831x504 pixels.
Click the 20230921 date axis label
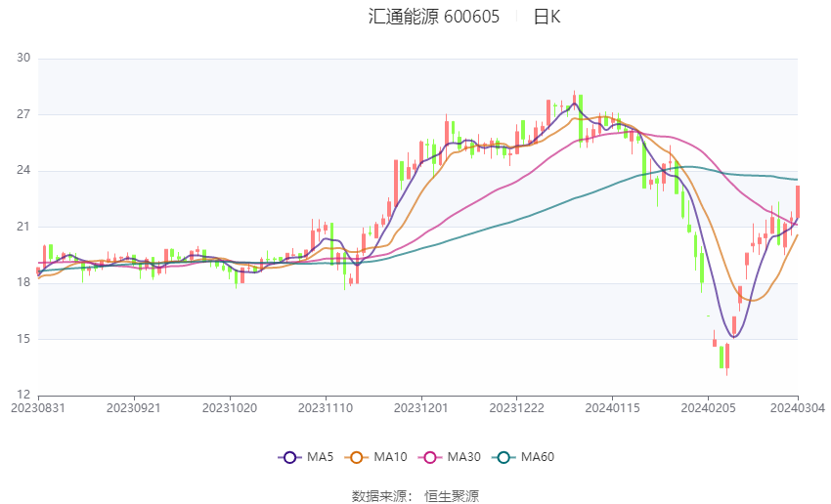click(x=134, y=408)
